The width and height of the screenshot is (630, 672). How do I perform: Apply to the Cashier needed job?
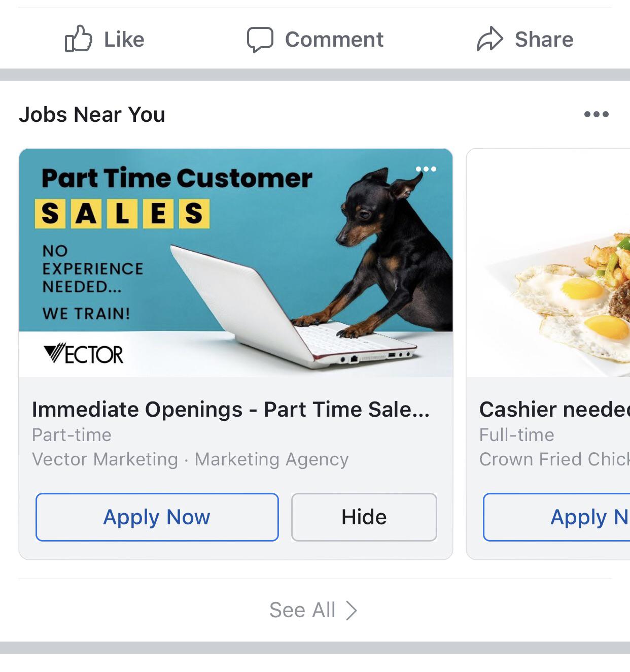pyautogui.click(x=558, y=517)
